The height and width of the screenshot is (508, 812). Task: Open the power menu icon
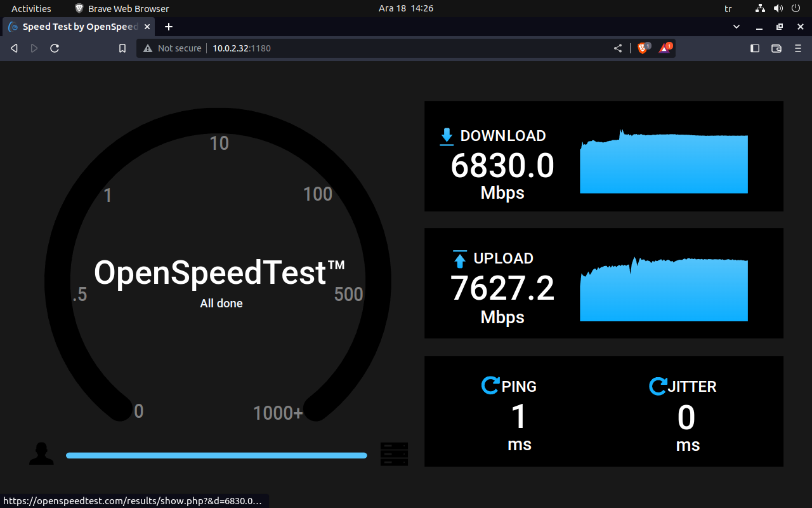click(x=796, y=9)
